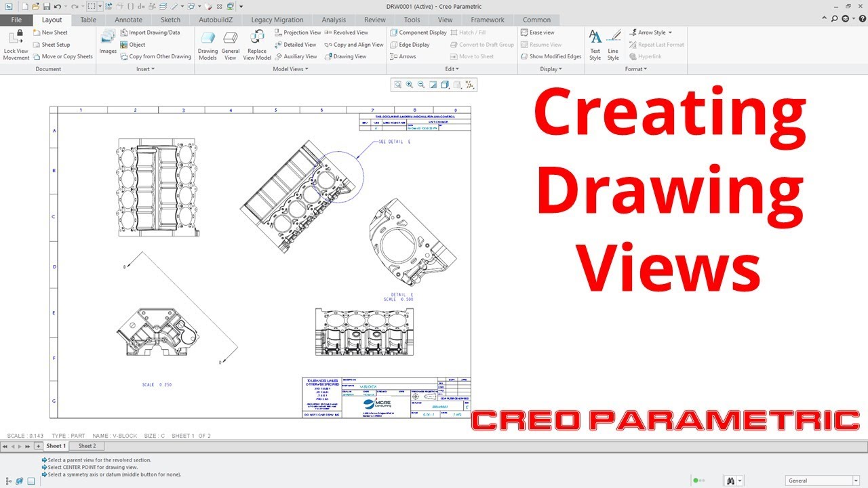Viewport: 868px width, 488px height.
Task: Switch to the Analysis tab
Action: 334,20
